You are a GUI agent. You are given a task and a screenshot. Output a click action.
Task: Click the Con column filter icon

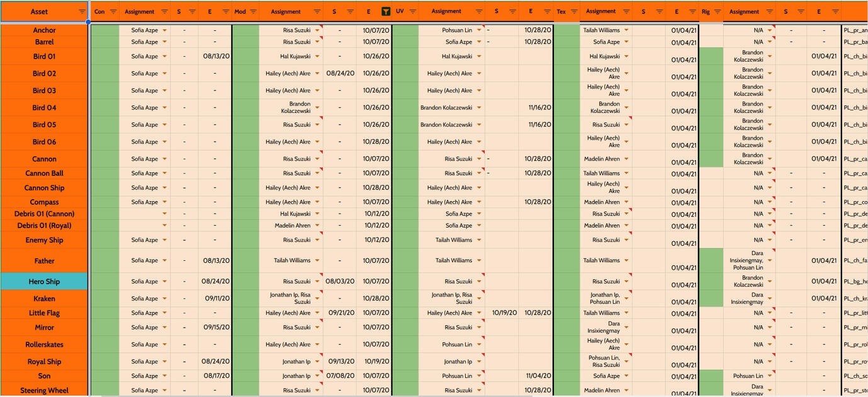[x=113, y=12]
